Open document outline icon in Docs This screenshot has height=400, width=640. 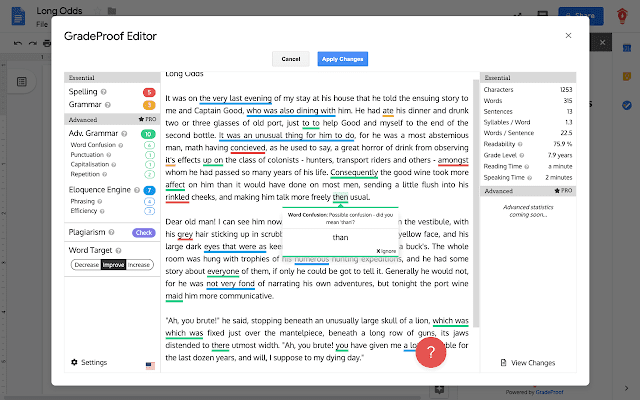click(22, 82)
